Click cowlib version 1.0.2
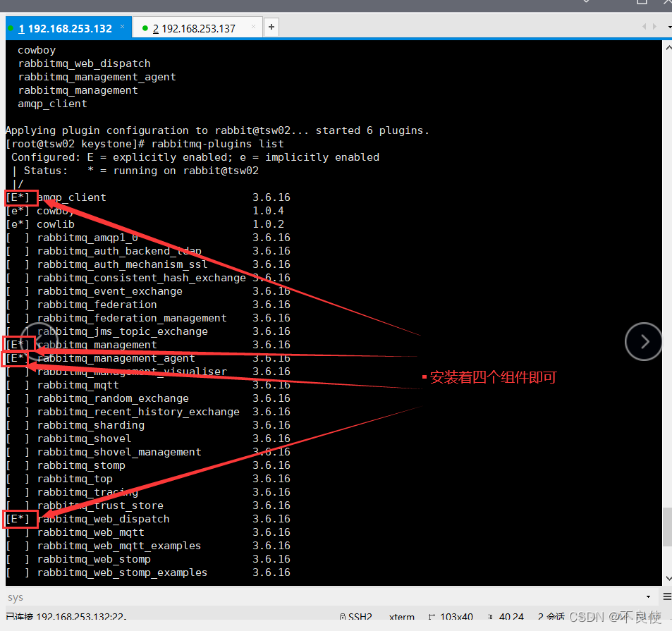This screenshot has width=672, height=631. [x=268, y=224]
